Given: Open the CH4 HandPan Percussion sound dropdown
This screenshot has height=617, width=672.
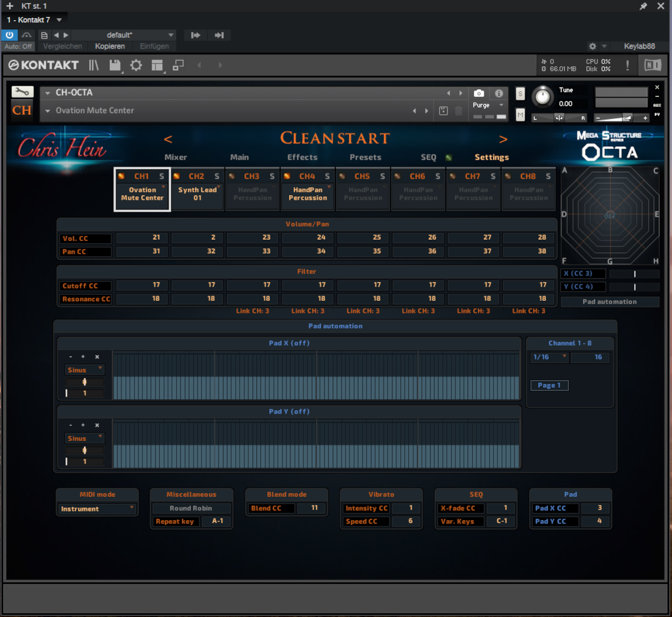Looking at the screenshot, I should coord(308,194).
